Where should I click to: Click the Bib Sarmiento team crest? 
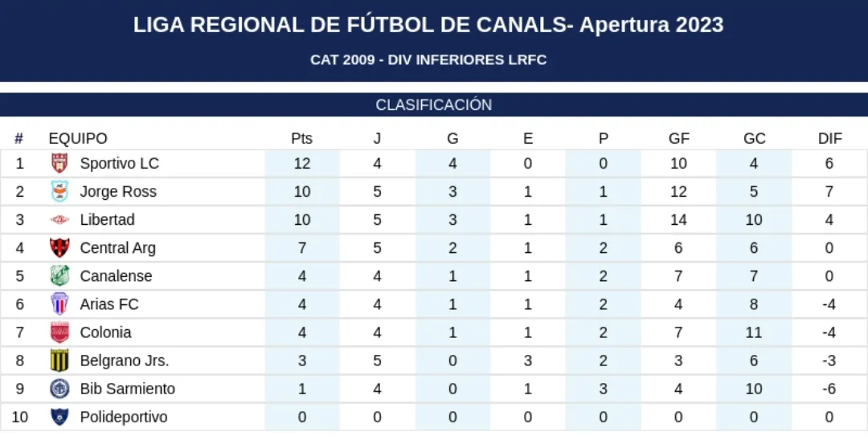(59, 389)
